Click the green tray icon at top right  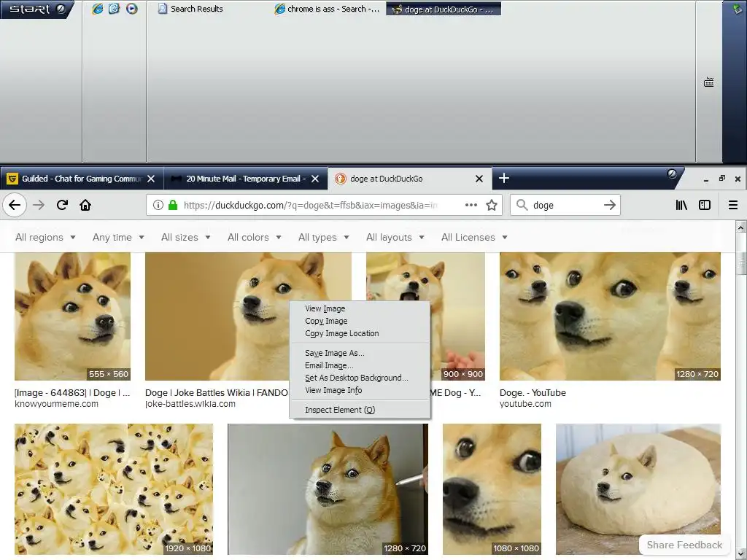pos(738,9)
